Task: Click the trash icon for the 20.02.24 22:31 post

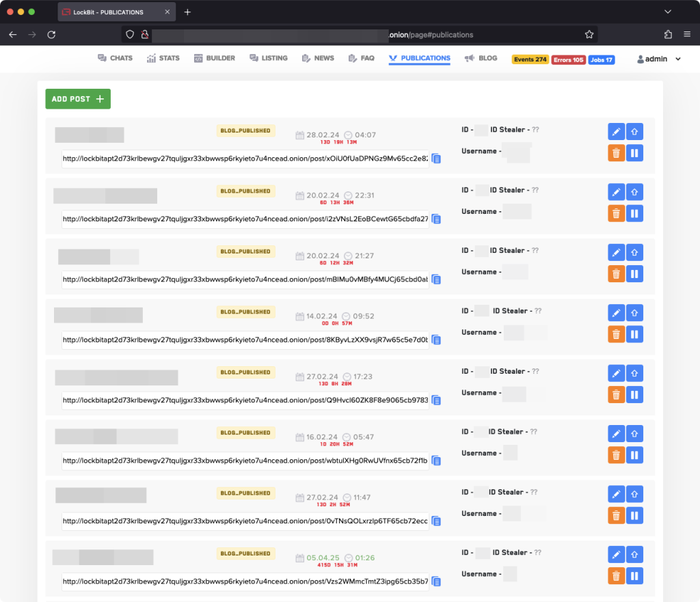Action: (616, 214)
